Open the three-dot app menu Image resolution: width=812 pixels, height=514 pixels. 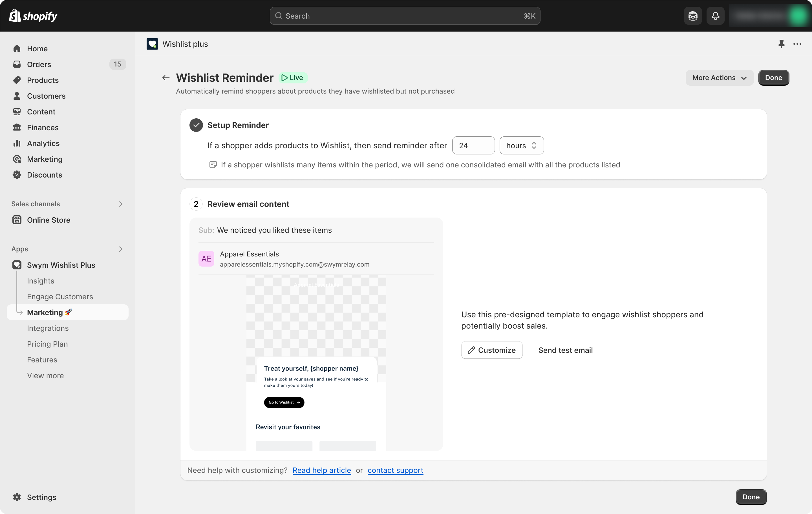[x=797, y=44]
